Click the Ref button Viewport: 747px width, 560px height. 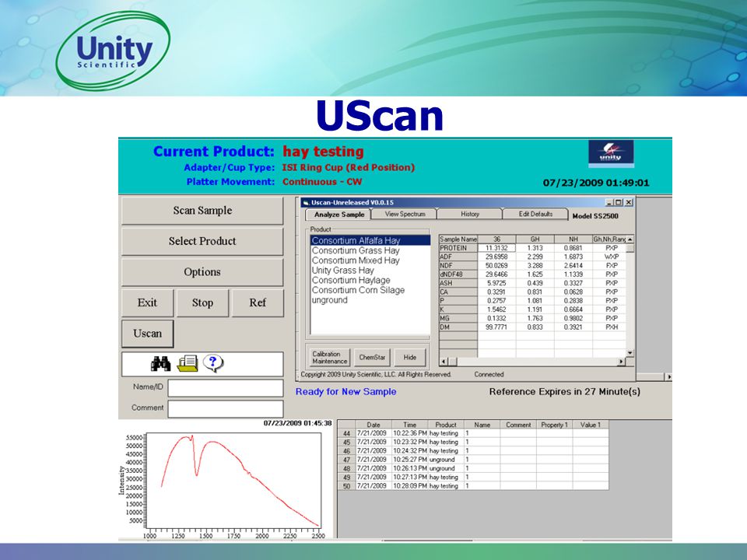tap(258, 303)
